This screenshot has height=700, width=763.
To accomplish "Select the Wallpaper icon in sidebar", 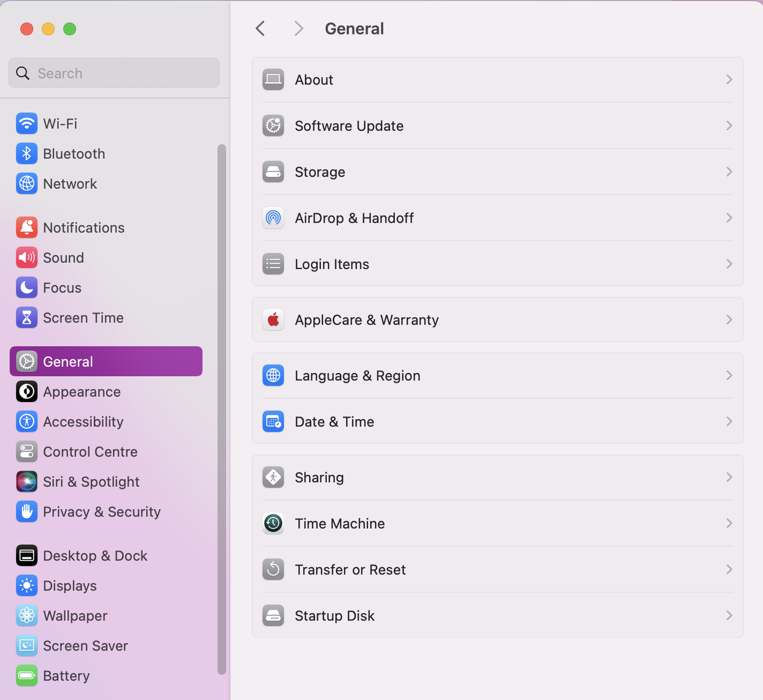I will (x=26, y=615).
